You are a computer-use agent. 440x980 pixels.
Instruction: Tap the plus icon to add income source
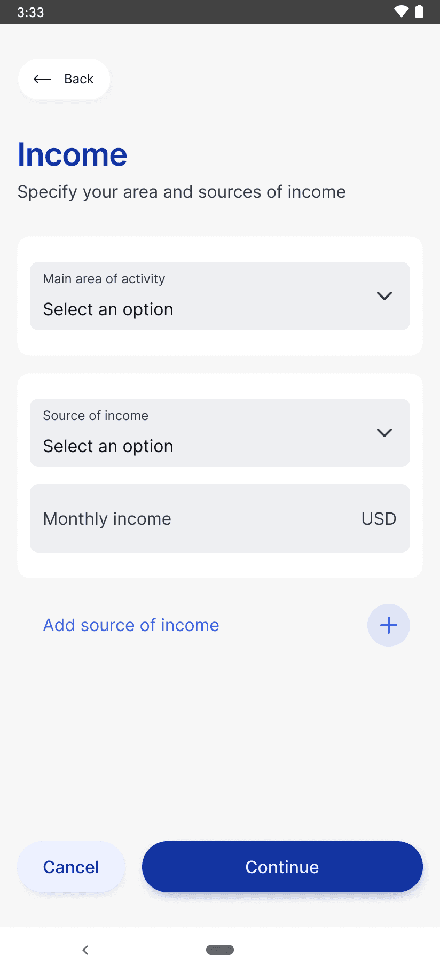(389, 625)
